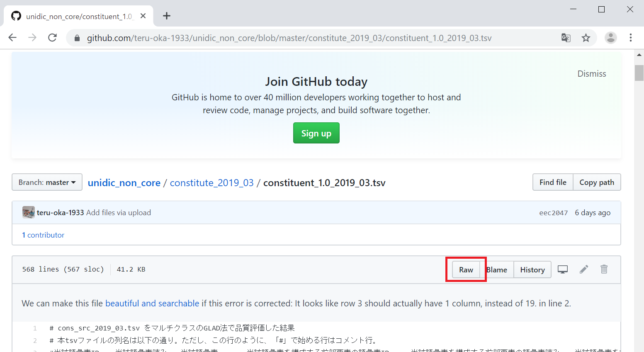Bookmark this page with star icon
This screenshot has width=644, height=352.
click(586, 38)
